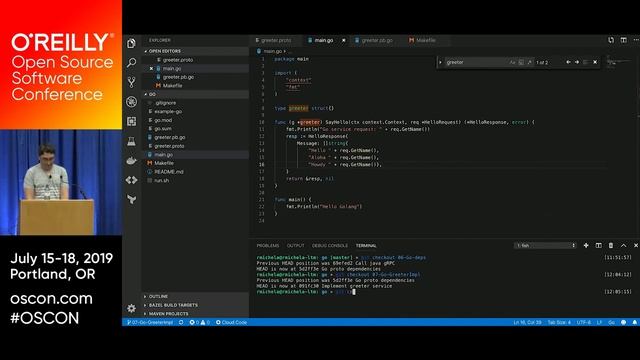Close the main.go editor tab
The image size is (640, 360).
(344, 40)
